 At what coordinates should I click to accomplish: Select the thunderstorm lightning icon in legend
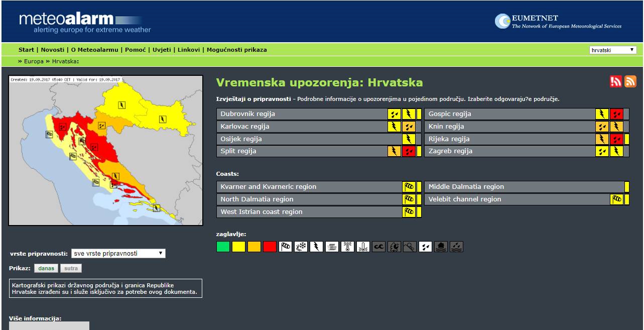(316, 247)
